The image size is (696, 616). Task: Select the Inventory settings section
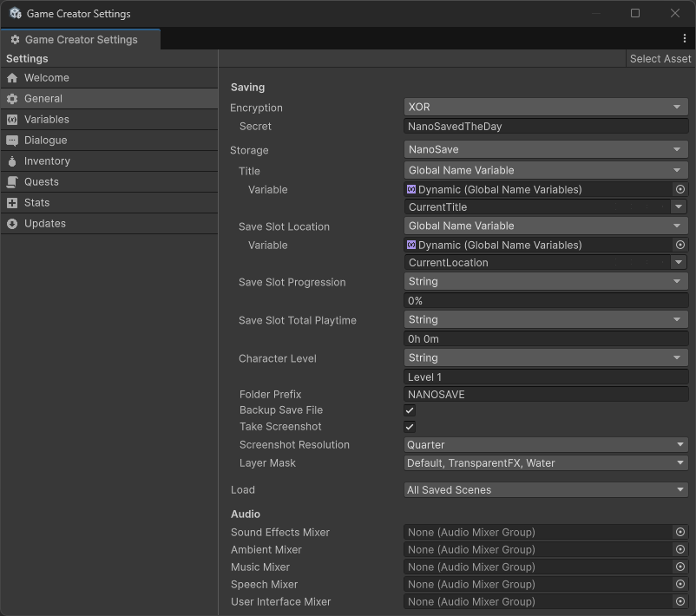coord(47,161)
